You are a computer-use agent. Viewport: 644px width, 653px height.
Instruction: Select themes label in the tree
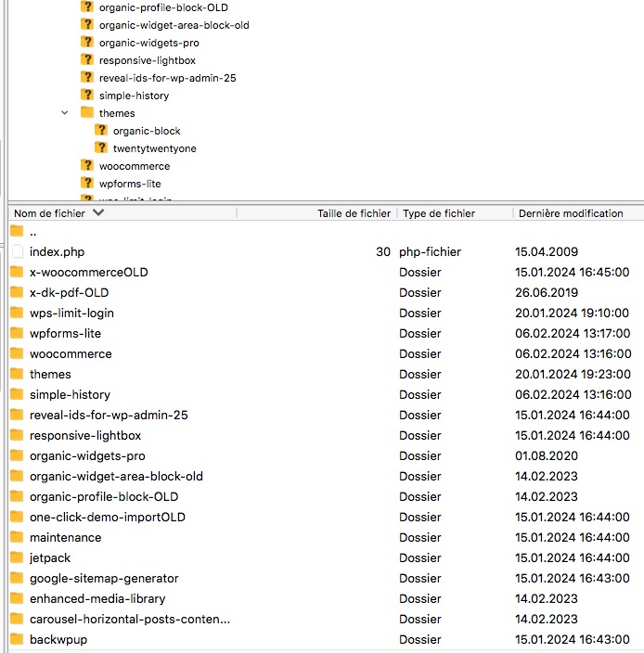coord(117,113)
